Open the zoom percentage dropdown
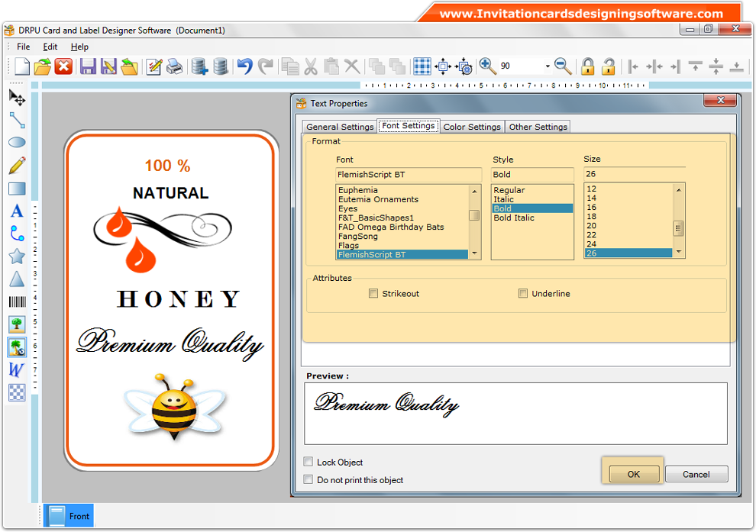756x532 pixels. coord(547,66)
